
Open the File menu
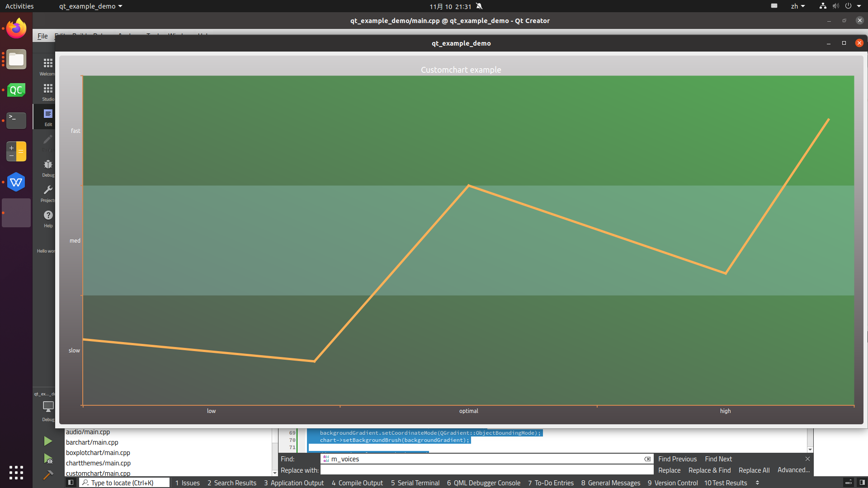coord(42,36)
